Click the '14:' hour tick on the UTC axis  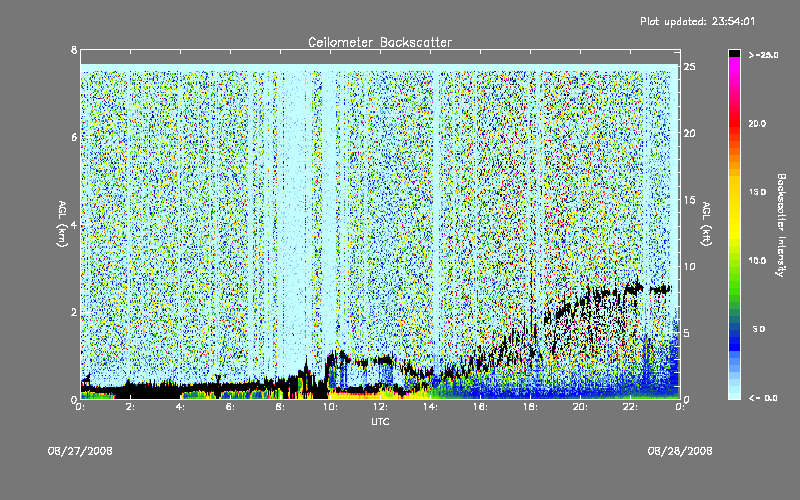tap(430, 407)
